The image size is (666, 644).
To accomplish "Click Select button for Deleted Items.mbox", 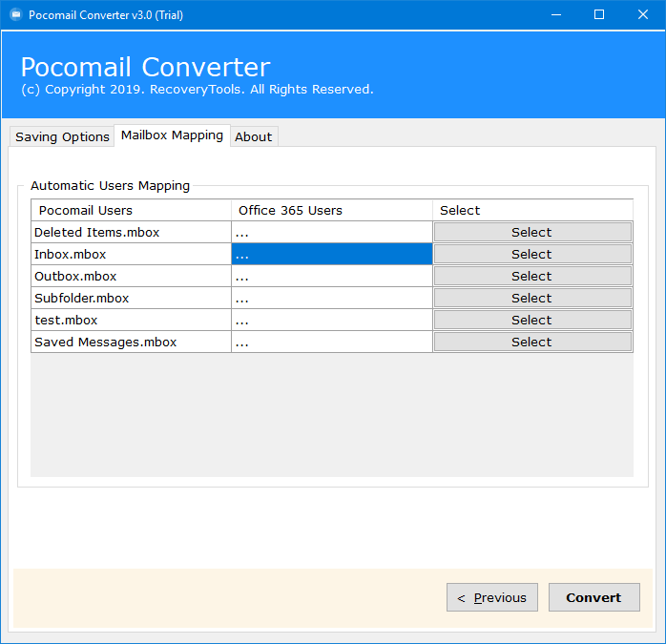I will (x=532, y=233).
